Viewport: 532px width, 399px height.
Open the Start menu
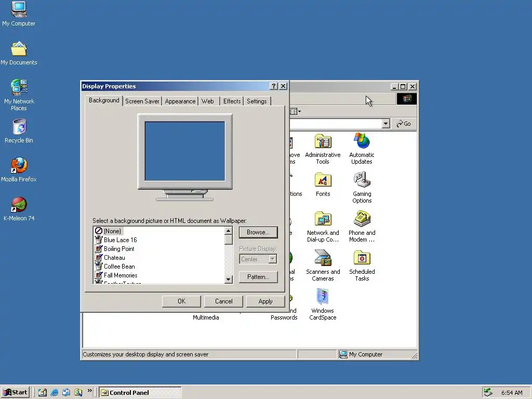pyautogui.click(x=15, y=393)
